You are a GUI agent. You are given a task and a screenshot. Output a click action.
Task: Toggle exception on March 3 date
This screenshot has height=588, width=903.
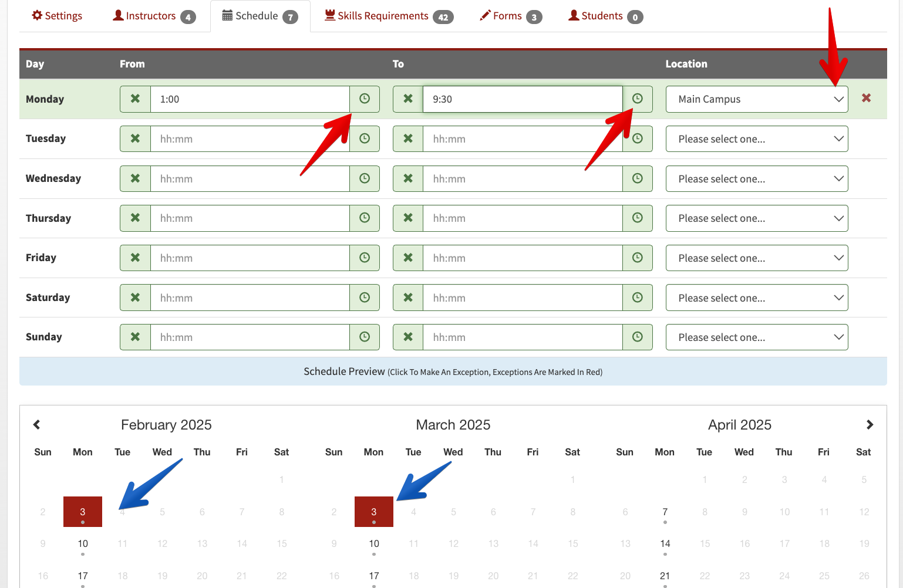click(x=374, y=512)
